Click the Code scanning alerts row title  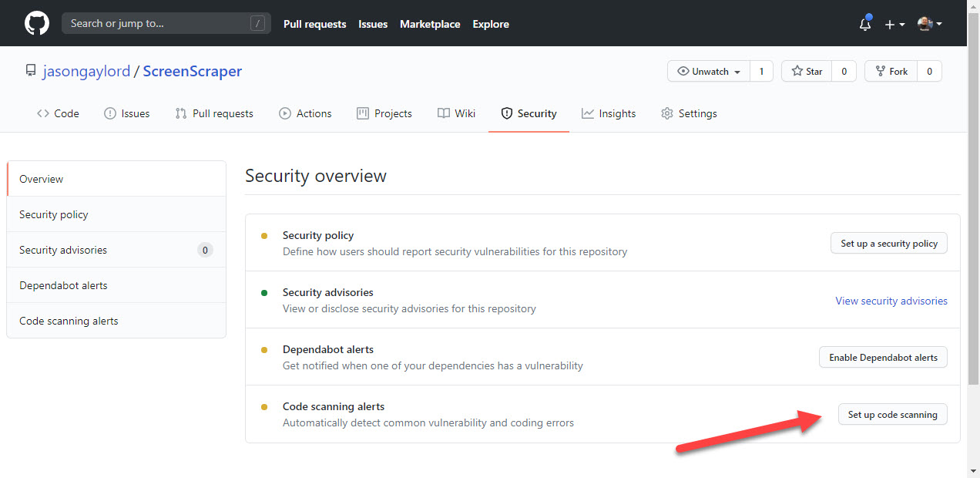[x=334, y=406]
